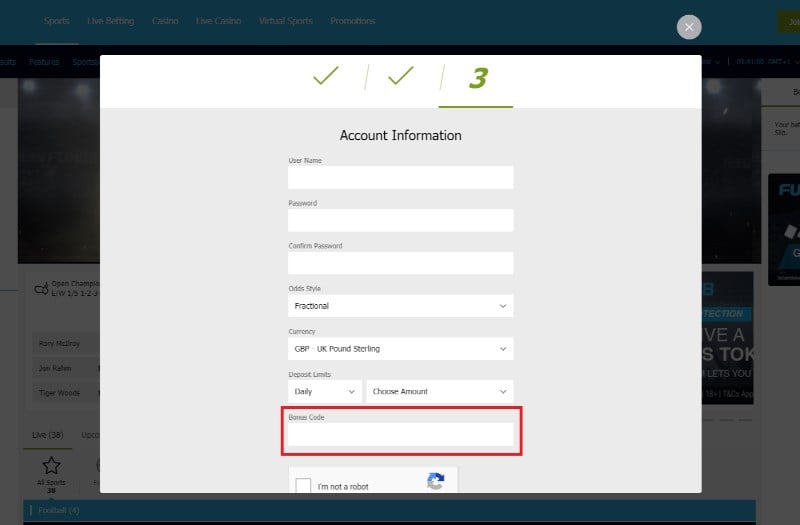Open Sports in the top navigation

[x=56, y=21]
